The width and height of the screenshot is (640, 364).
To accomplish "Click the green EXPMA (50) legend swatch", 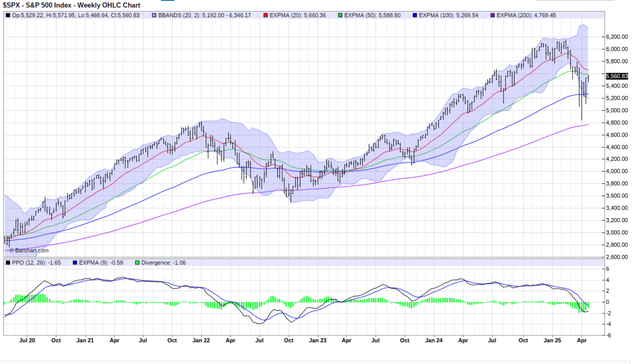I will 340,16.
